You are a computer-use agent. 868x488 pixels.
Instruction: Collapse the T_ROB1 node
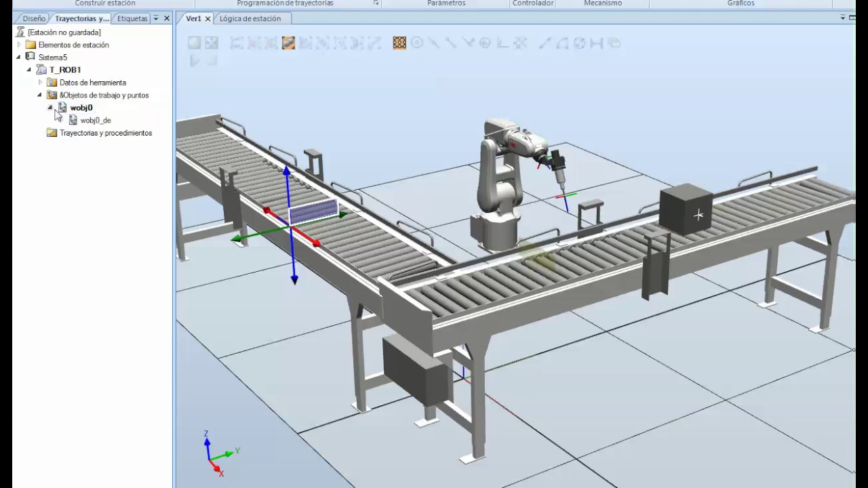point(29,70)
